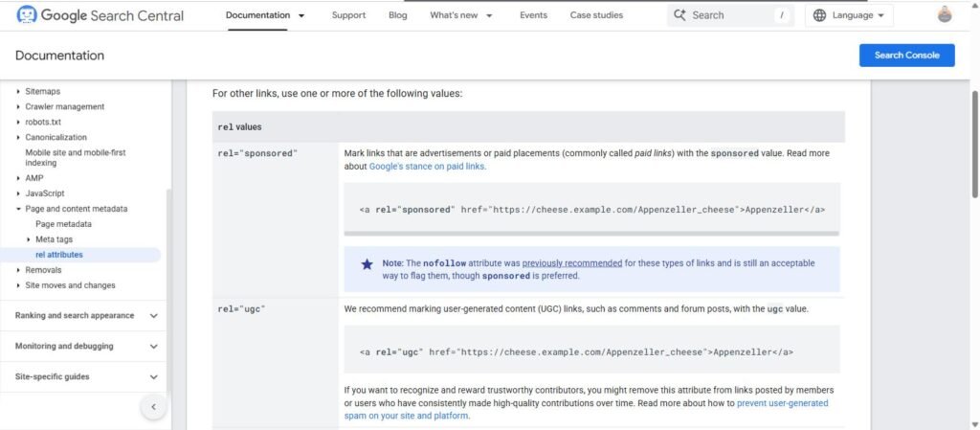
Task: Open the Language dropdown
Action: (x=850, y=15)
